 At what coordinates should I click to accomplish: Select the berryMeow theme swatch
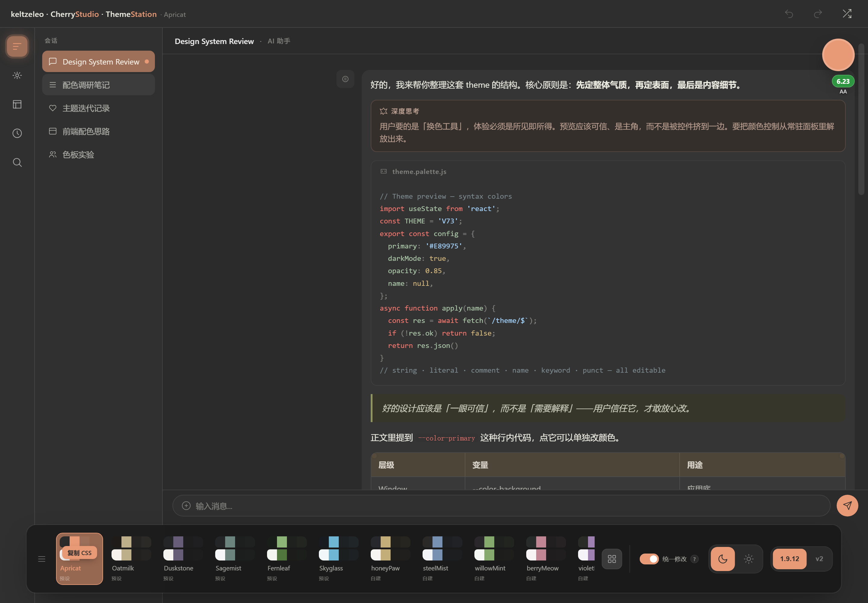546,559
